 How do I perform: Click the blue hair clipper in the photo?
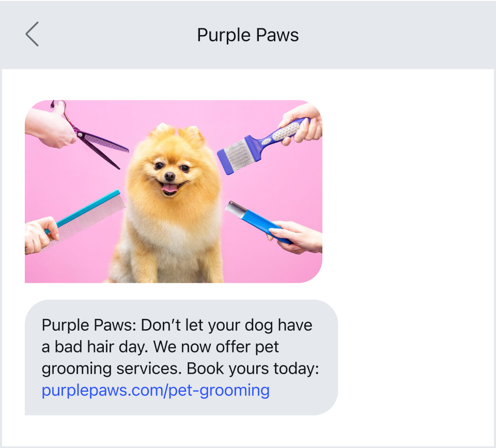259,222
